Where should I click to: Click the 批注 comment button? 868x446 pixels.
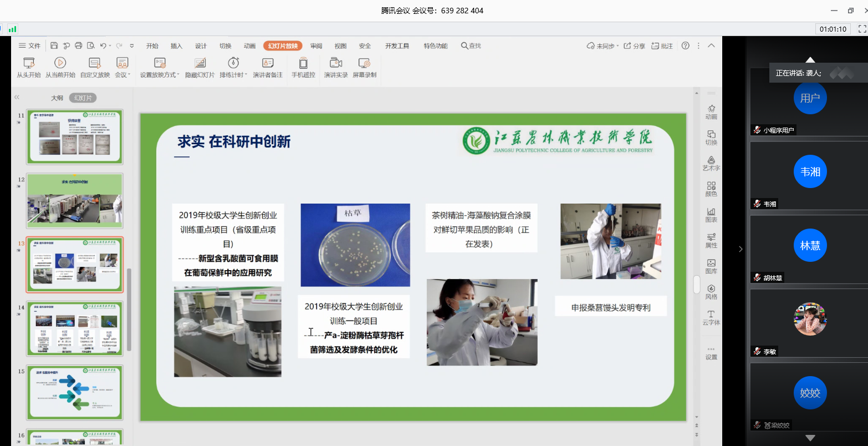(662, 46)
